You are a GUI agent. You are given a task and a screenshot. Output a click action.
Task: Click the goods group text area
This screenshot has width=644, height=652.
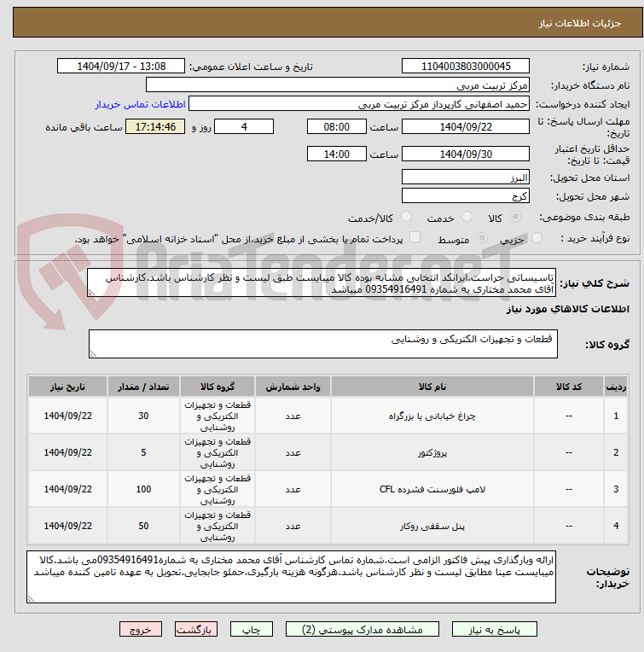(x=322, y=344)
